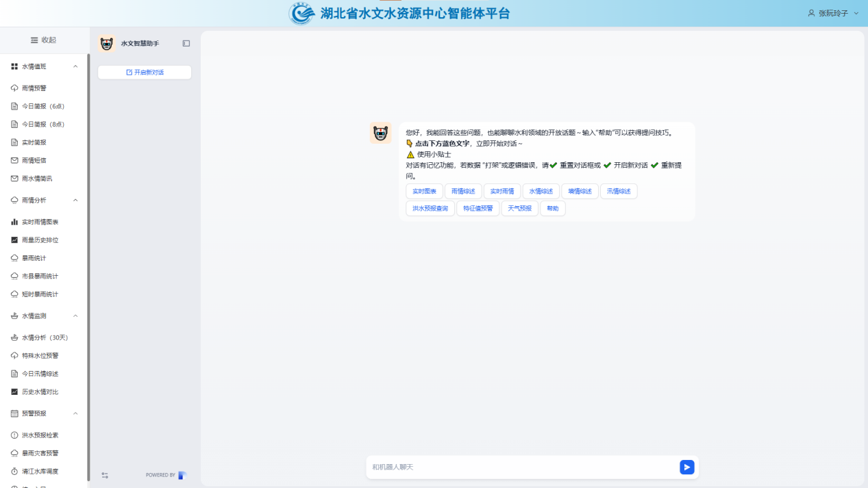Open 暴雨灾害预警 from the sidebar
The width and height of the screenshot is (868, 488).
[x=41, y=452]
